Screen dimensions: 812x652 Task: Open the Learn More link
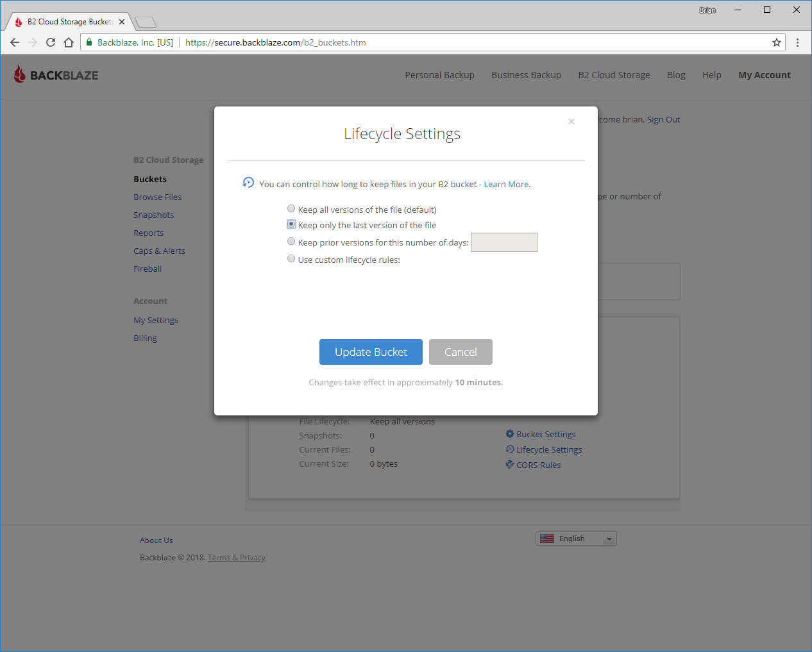coord(506,184)
